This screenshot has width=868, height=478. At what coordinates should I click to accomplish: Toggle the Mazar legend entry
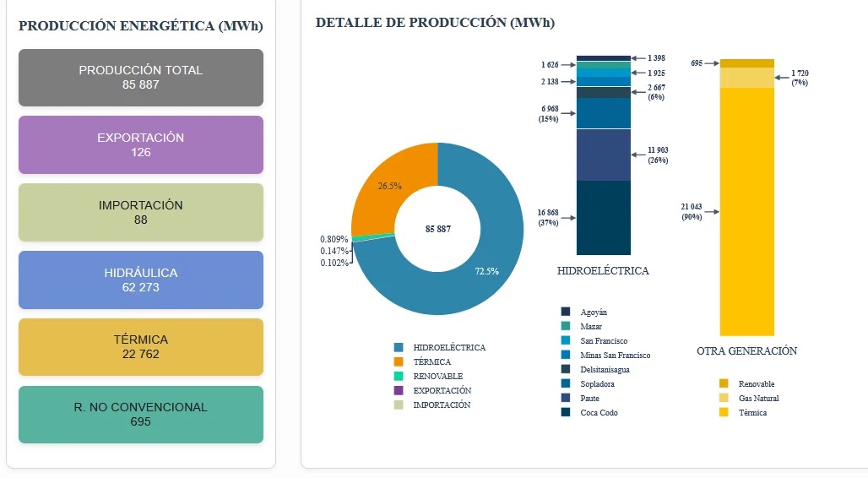pyautogui.click(x=566, y=326)
